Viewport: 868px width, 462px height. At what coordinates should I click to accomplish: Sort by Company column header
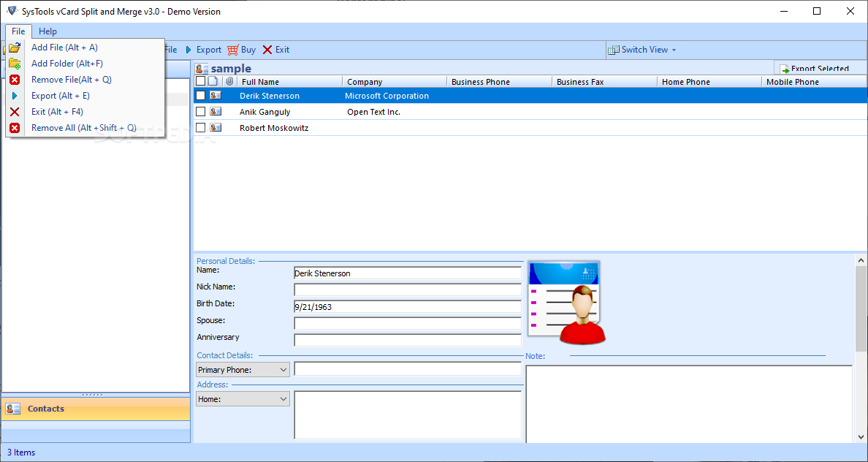pos(394,82)
